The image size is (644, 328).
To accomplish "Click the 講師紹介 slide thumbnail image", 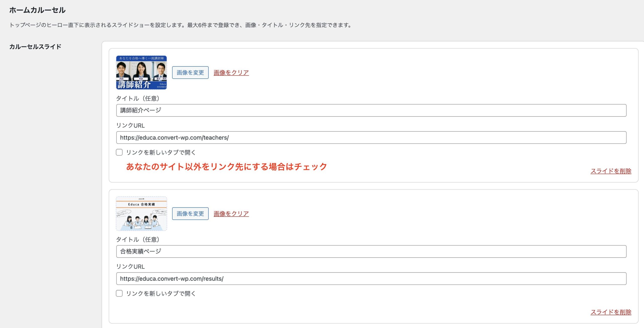I will [141, 73].
